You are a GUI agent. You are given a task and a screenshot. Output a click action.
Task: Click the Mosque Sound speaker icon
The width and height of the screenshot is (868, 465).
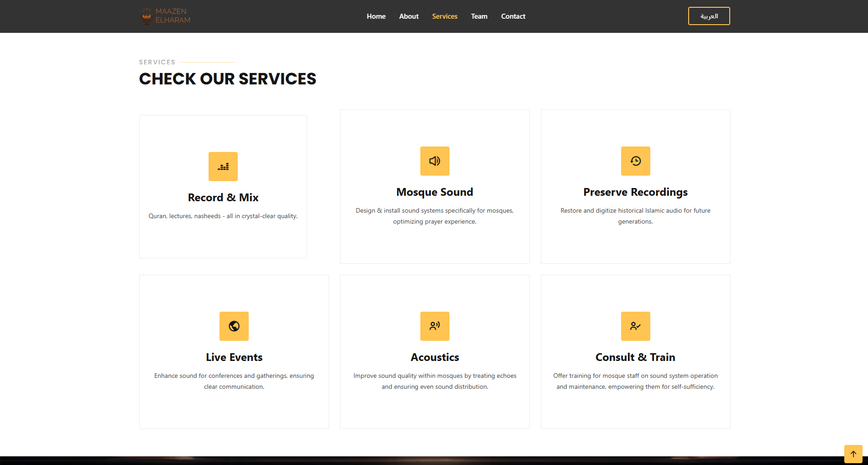434,161
